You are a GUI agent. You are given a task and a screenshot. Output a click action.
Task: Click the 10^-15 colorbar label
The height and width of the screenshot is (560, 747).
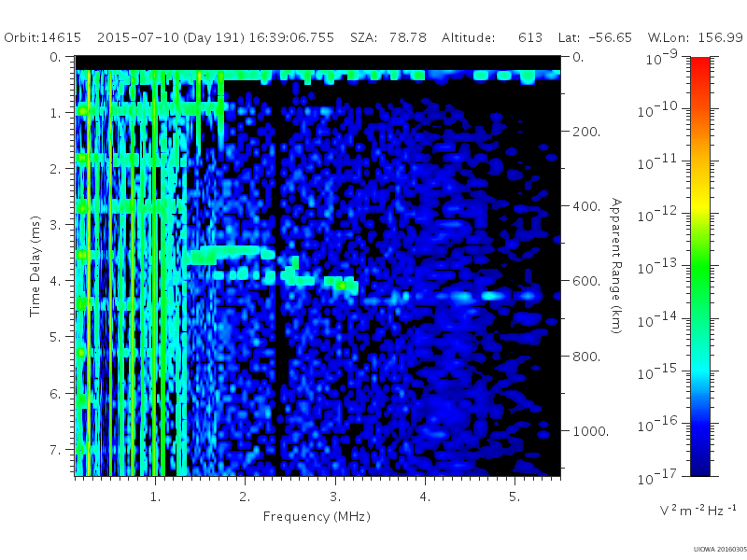click(x=657, y=371)
